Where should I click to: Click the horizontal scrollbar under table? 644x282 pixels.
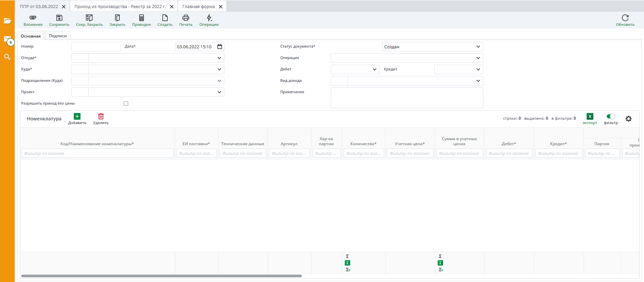[x=161, y=276]
